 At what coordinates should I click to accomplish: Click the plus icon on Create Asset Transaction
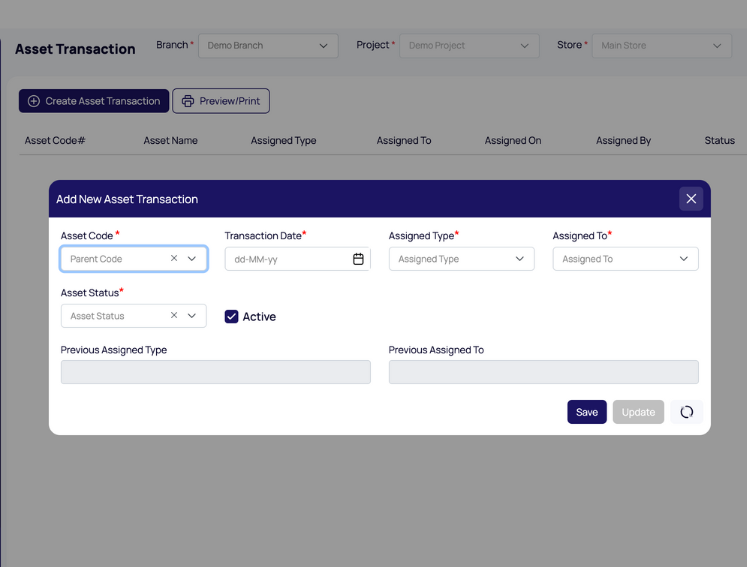(x=34, y=101)
